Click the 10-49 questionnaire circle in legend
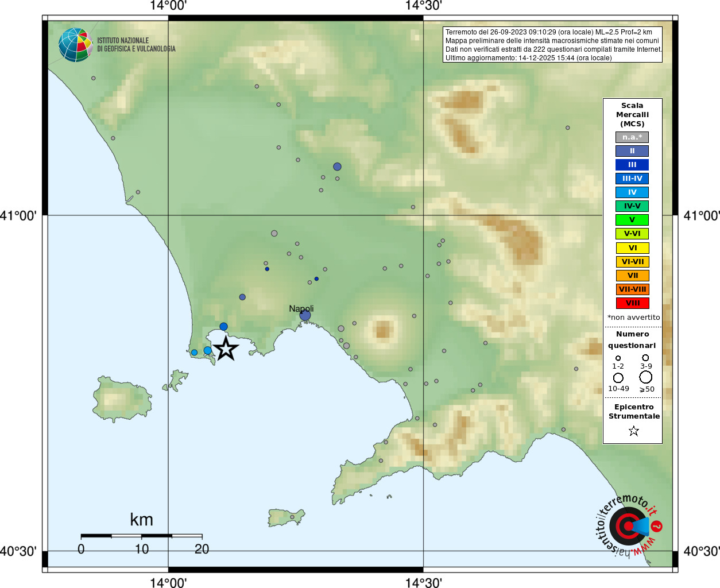720x588 pixels. pos(618,378)
